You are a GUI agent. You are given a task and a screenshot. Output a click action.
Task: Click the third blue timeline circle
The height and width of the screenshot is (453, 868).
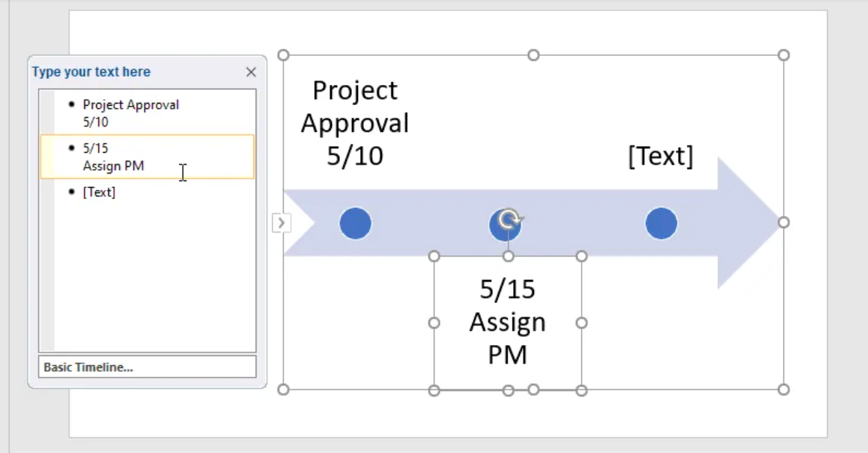click(x=661, y=224)
